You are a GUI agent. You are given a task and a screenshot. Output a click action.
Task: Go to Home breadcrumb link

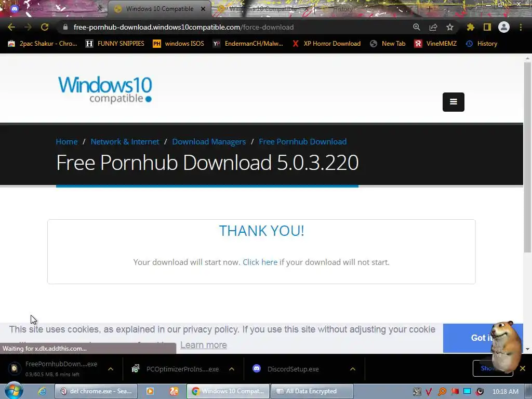point(66,141)
